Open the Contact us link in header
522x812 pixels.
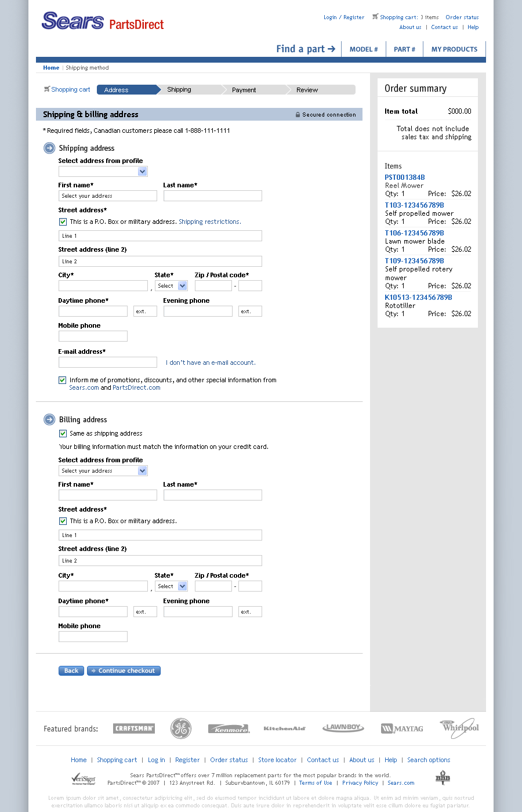pos(444,27)
